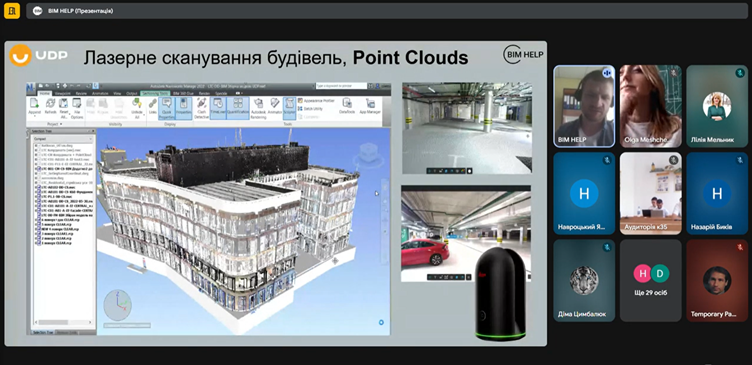Viewport: 752px width, 365px height.
Task: Click the Refresh icon in the ribbon
Action: pos(50,104)
